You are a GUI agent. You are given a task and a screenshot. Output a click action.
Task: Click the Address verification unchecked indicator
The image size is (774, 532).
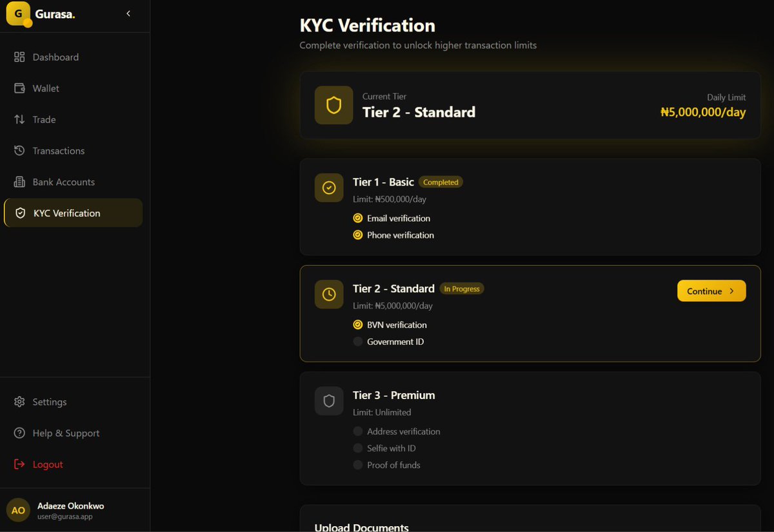tap(358, 431)
